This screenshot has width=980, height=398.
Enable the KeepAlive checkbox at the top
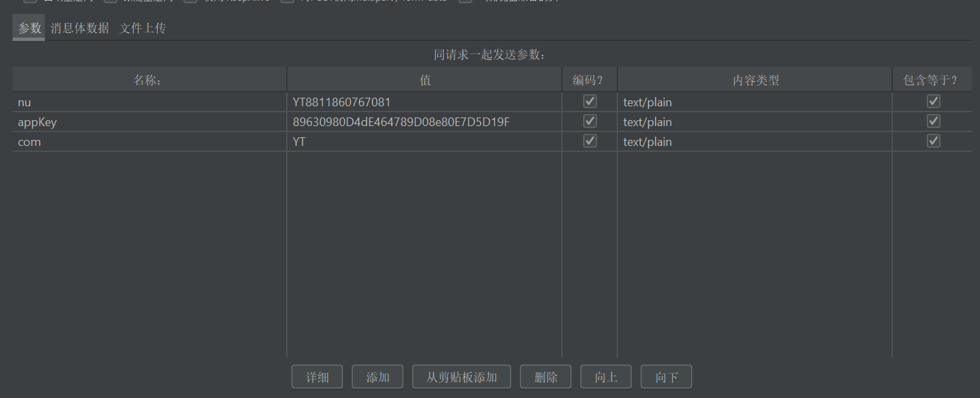(191, 1)
